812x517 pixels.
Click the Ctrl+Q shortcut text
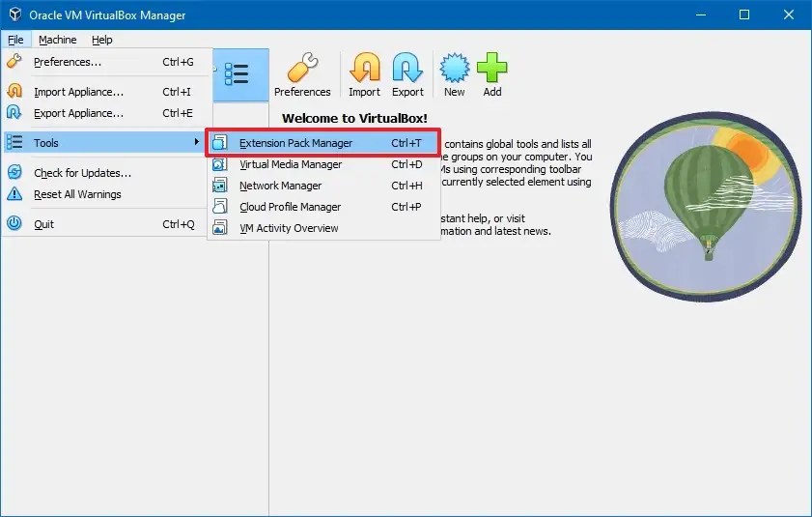[x=179, y=224]
